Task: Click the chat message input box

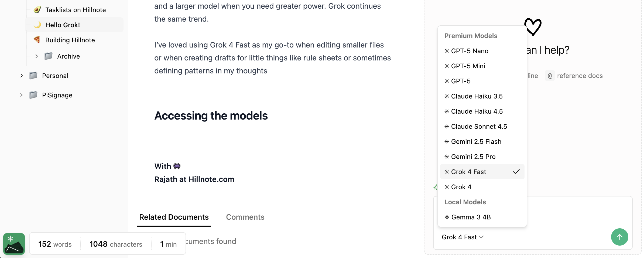Action: (x=566, y=213)
